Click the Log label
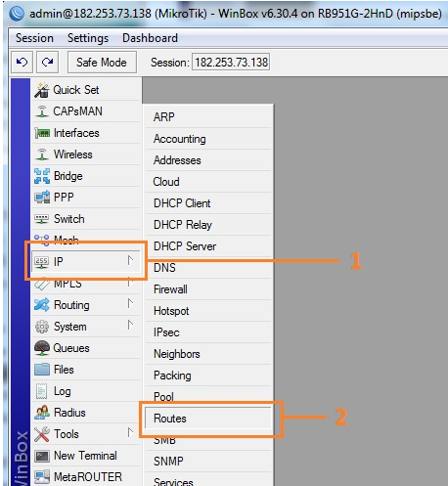 (63, 391)
